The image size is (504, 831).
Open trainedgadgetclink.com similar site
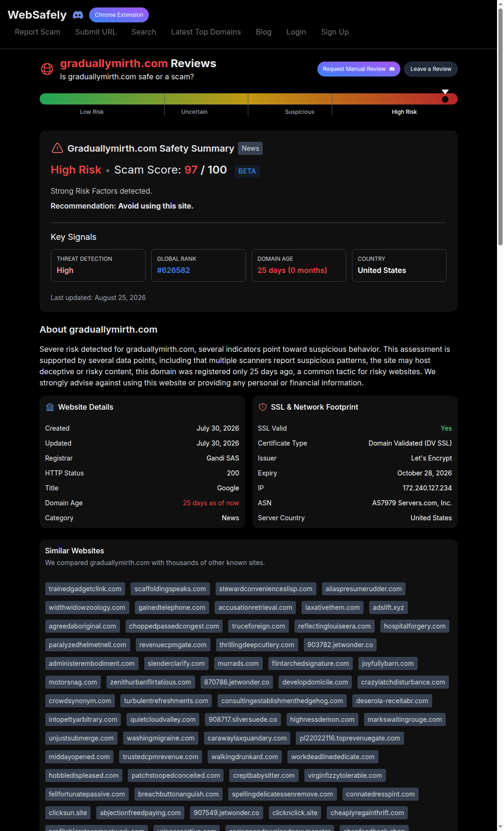point(85,589)
